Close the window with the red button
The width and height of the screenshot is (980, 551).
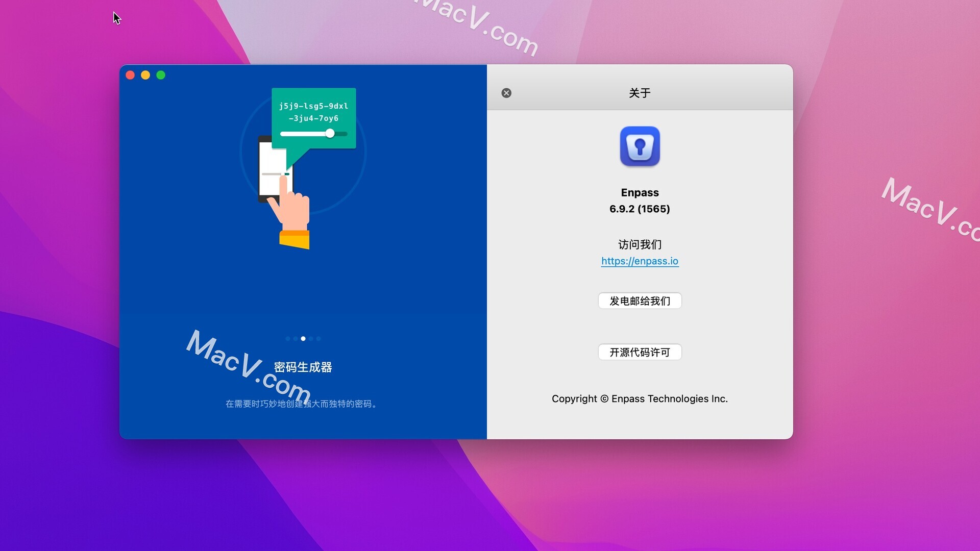click(x=130, y=75)
